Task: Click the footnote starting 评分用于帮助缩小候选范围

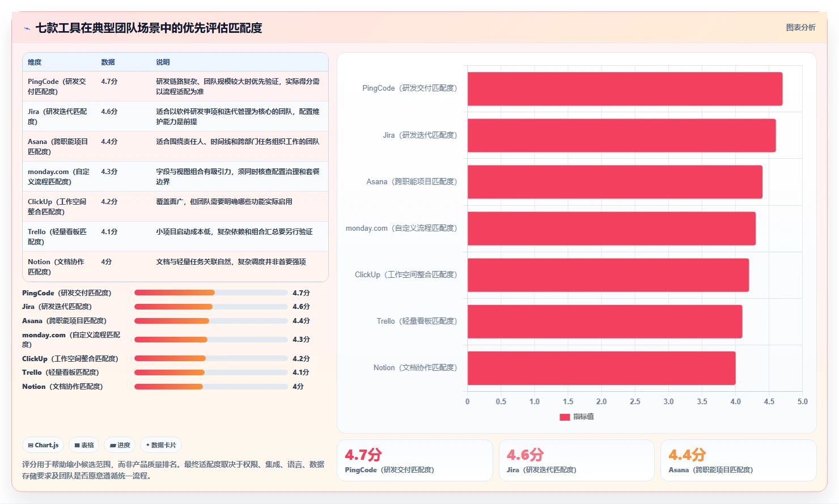Action: 173,470
